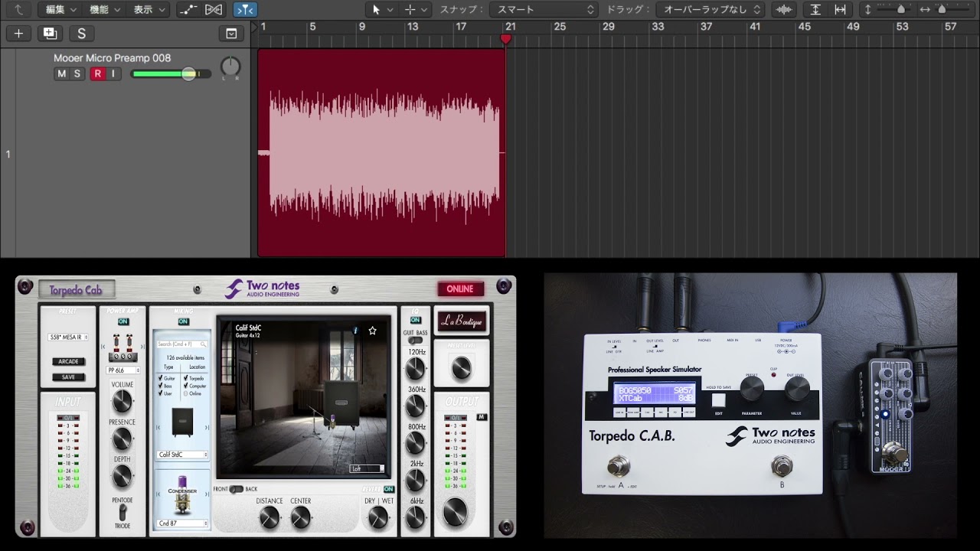Open the Calif StdC cabinet dropdown
980x551 pixels.
tap(182, 455)
